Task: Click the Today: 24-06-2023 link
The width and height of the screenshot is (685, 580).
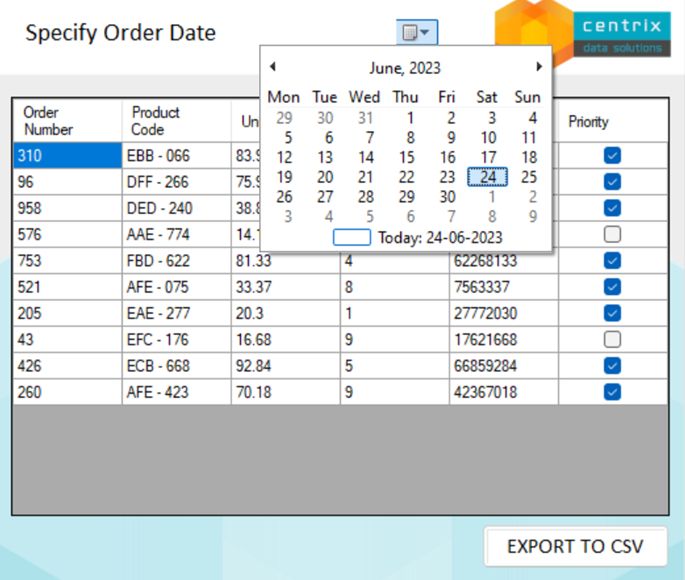Action: coord(438,238)
